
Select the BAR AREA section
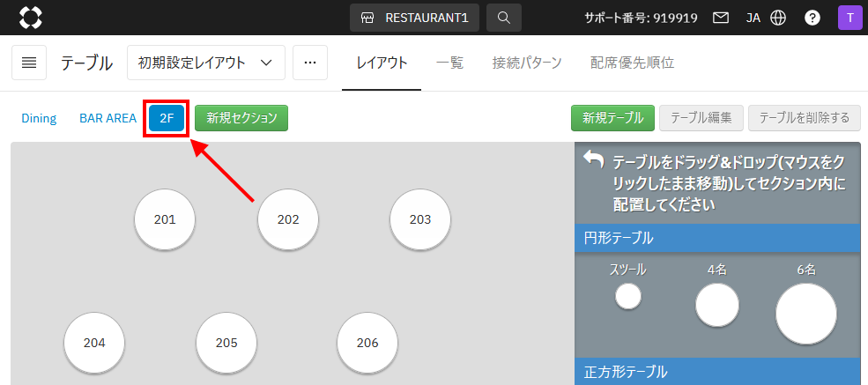coord(108,118)
